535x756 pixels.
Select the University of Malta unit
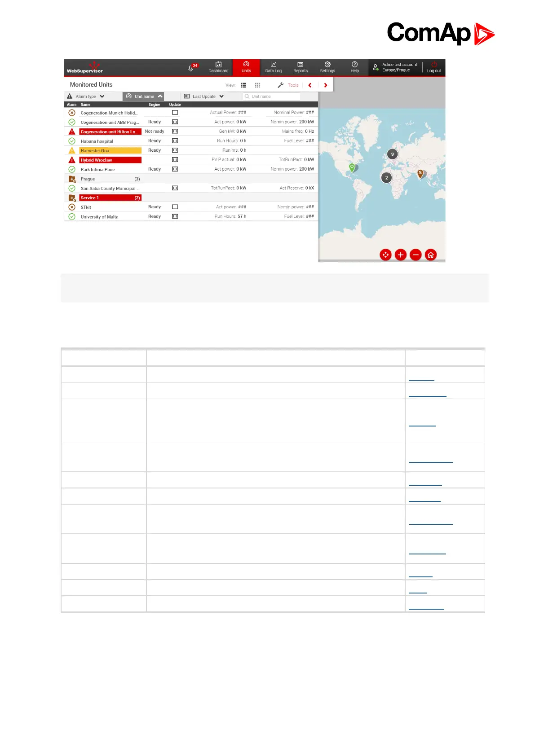pos(99,217)
